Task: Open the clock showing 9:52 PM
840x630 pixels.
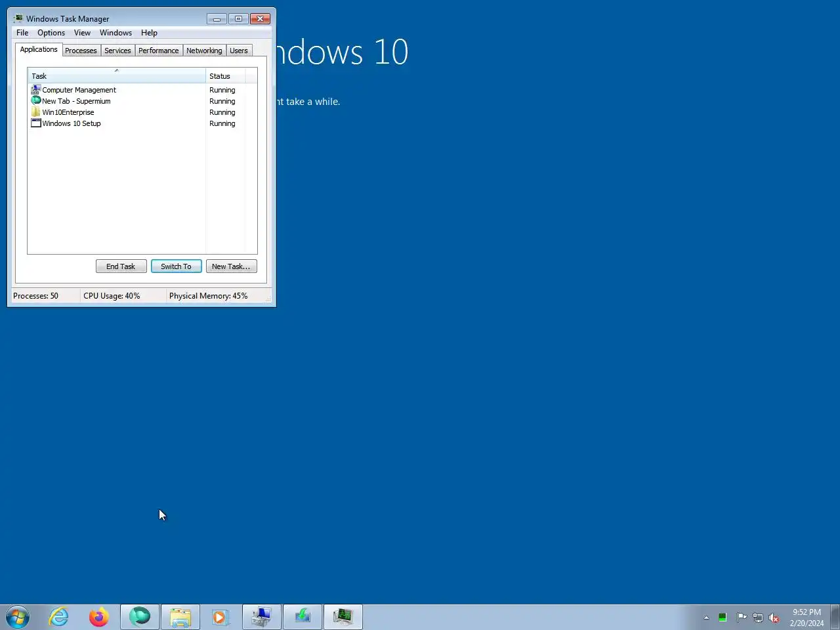Action: coord(807,618)
